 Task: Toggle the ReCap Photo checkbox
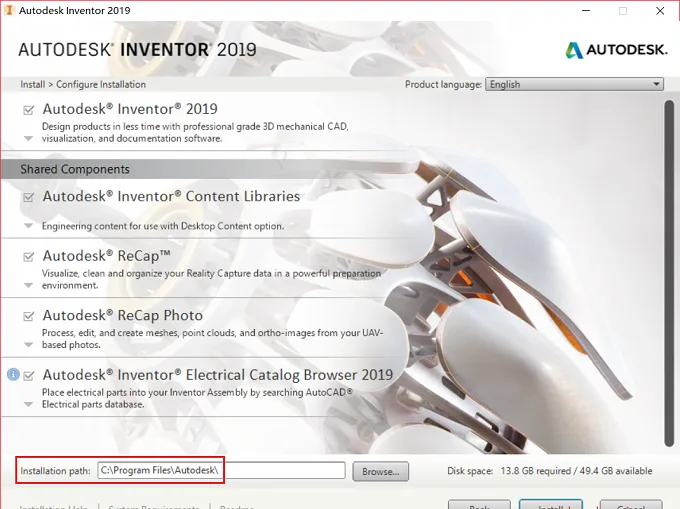(29, 316)
